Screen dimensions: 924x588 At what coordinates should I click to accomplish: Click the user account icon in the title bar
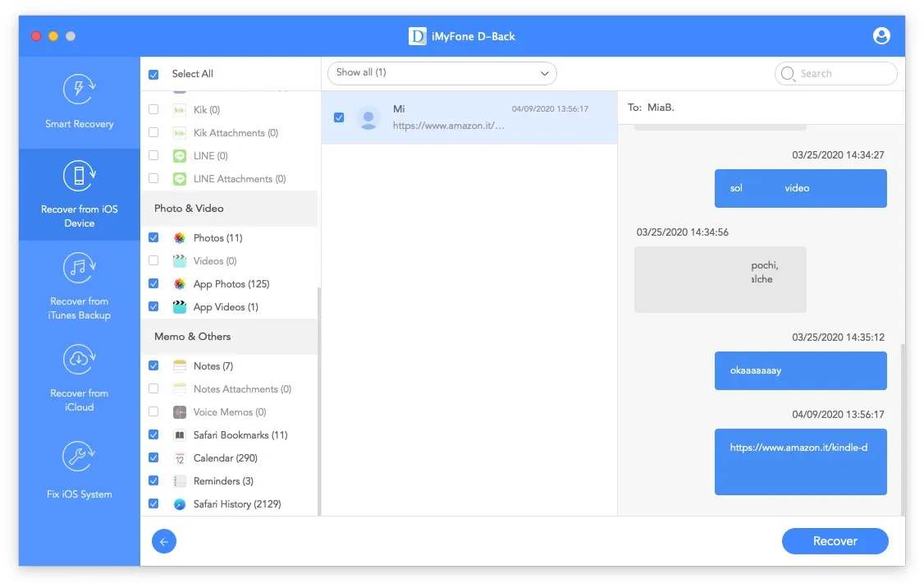coord(881,35)
